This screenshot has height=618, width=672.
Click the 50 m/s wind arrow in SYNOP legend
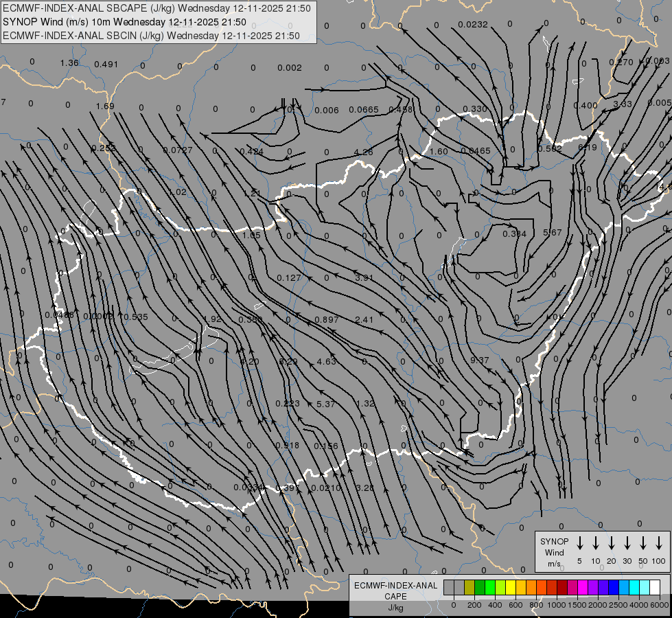coord(643,543)
